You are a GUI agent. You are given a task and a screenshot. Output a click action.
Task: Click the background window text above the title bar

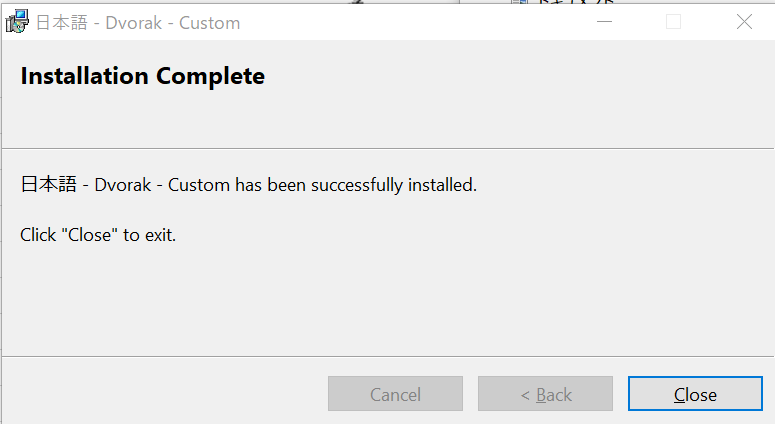click(x=562, y=2)
